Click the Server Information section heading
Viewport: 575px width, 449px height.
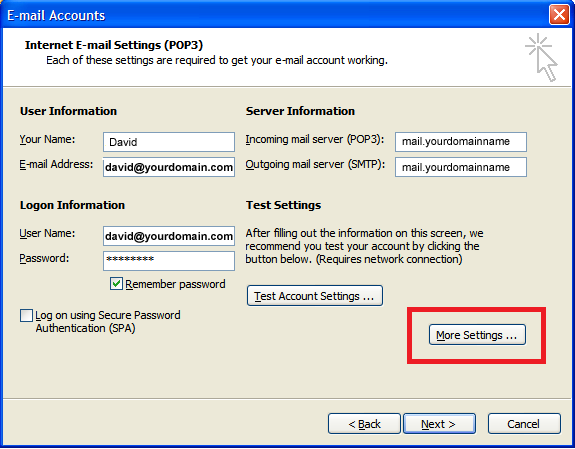click(x=300, y=111)
